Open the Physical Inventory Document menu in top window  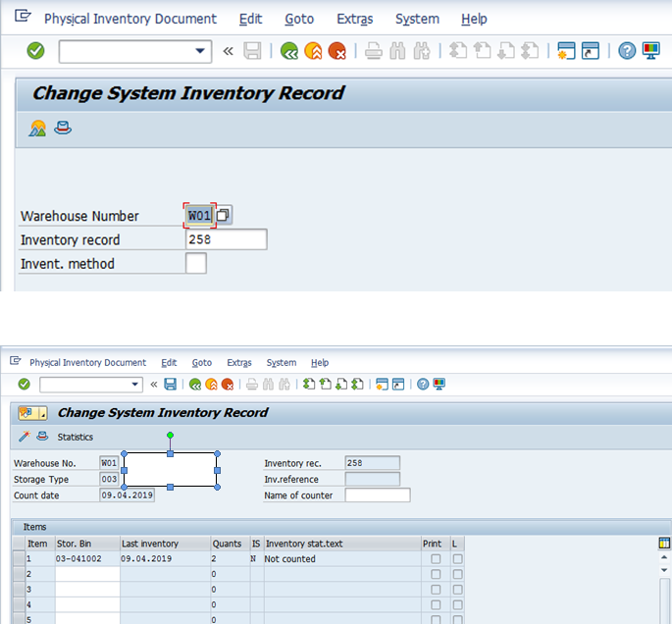[x=130, y=19]
